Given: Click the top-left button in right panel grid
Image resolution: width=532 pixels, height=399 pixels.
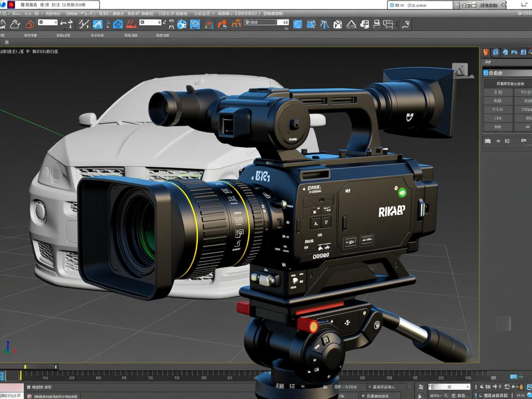Looking at the screenshot, I should [497, 92].
